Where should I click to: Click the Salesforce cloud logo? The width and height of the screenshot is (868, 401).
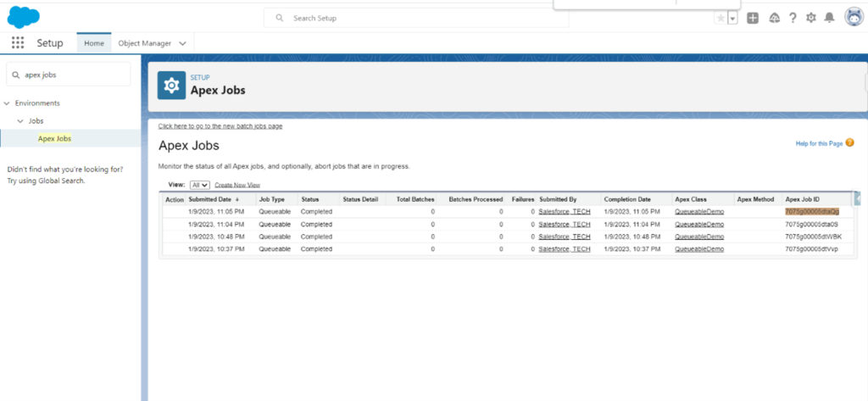tap(25, 17)
